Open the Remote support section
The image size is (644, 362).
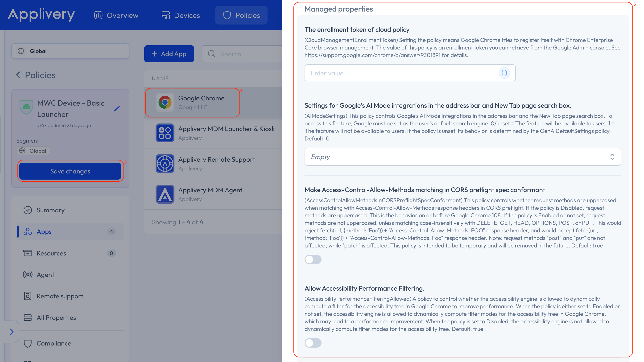pyautogui.click(x=70, y=296)
